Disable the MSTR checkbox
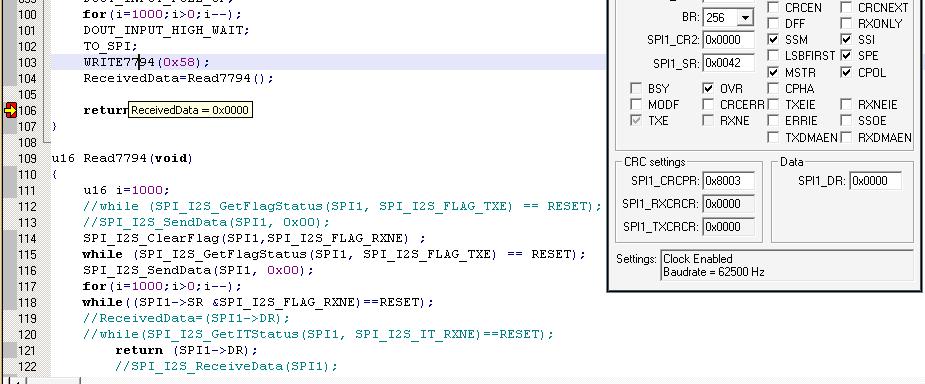 pos(773,73)
